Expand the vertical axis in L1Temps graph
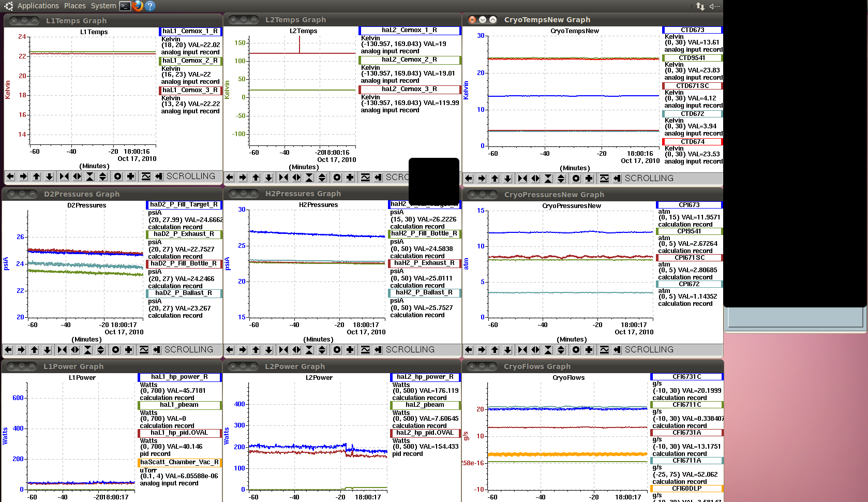 103,176
